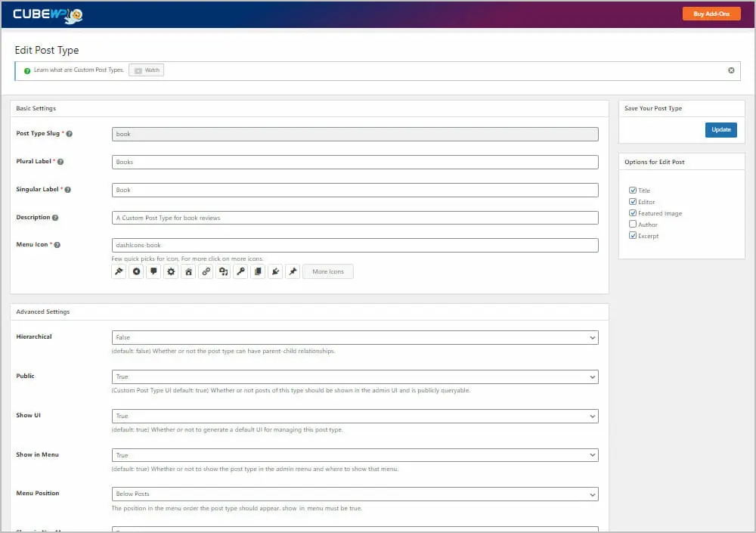Enable the Author checkbox

(633, 224)
